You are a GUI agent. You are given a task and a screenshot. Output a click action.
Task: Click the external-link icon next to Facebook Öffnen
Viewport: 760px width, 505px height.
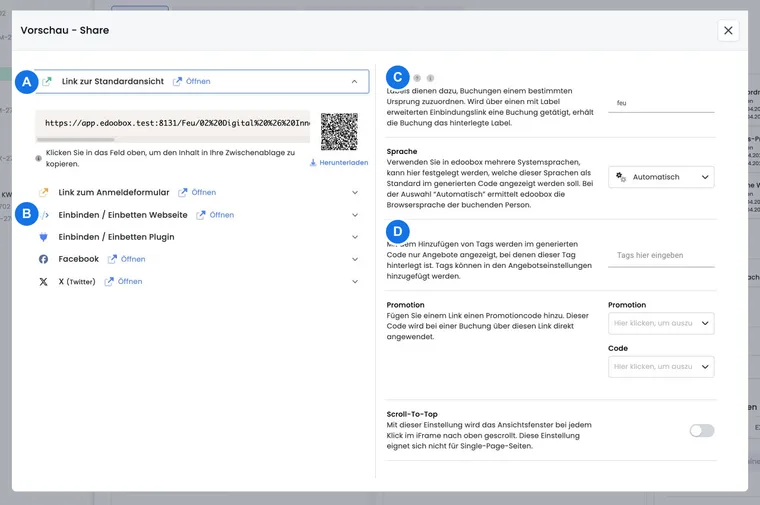[112, 259]
